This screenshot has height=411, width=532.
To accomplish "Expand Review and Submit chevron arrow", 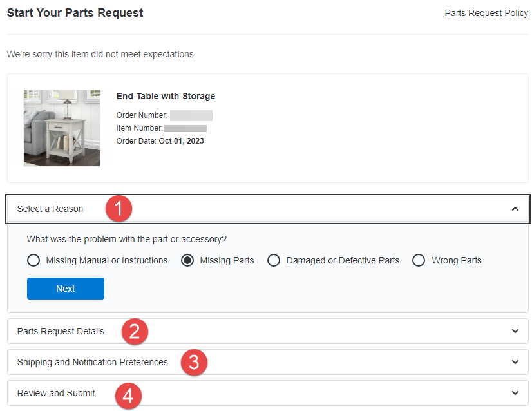I will point(515,393).
